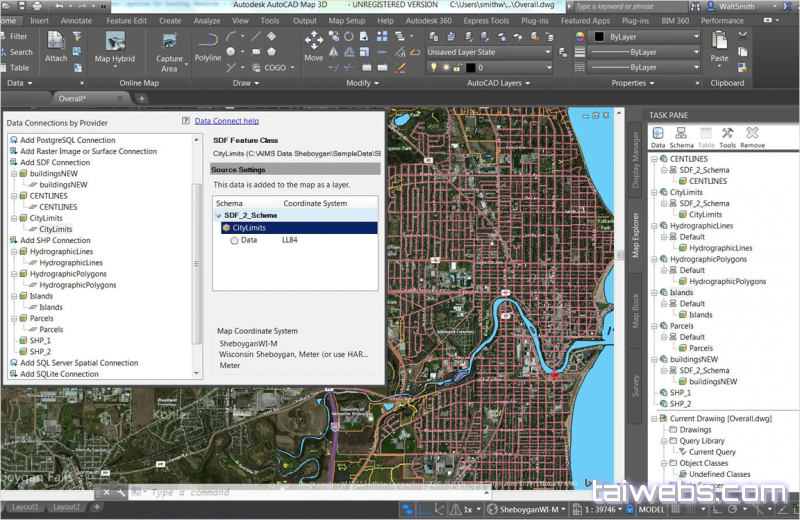The height and width of the screenshot is (520, 800).
Task: Select Add SQLite Connection provider
Action: 59,374
